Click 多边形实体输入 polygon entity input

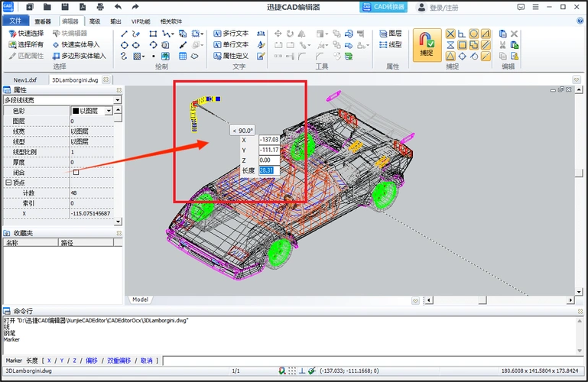[x=79, y=56]
